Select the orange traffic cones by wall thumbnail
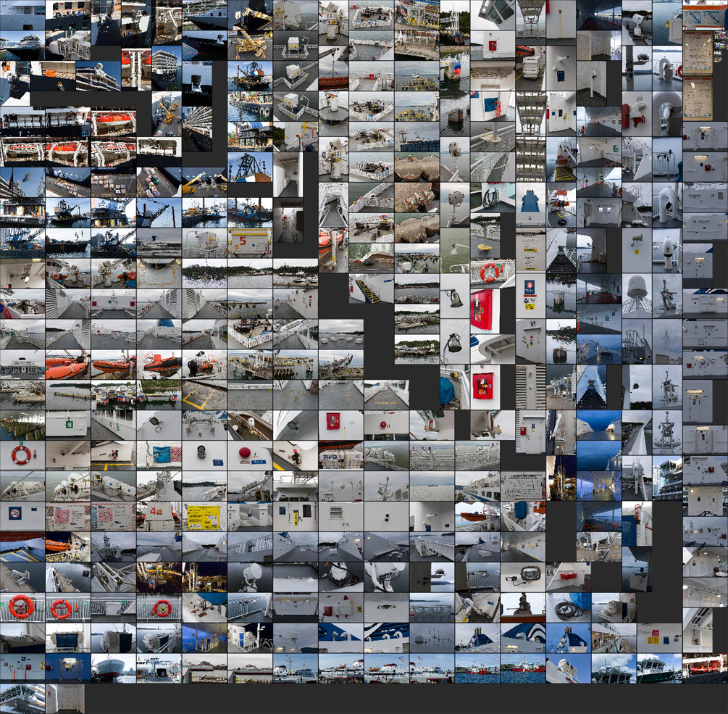 (22, 668)
